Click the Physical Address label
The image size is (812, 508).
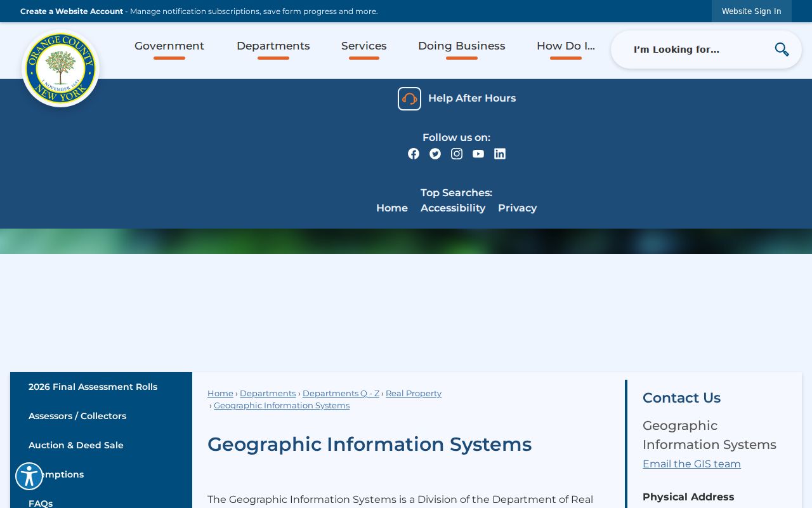point(688,497)
